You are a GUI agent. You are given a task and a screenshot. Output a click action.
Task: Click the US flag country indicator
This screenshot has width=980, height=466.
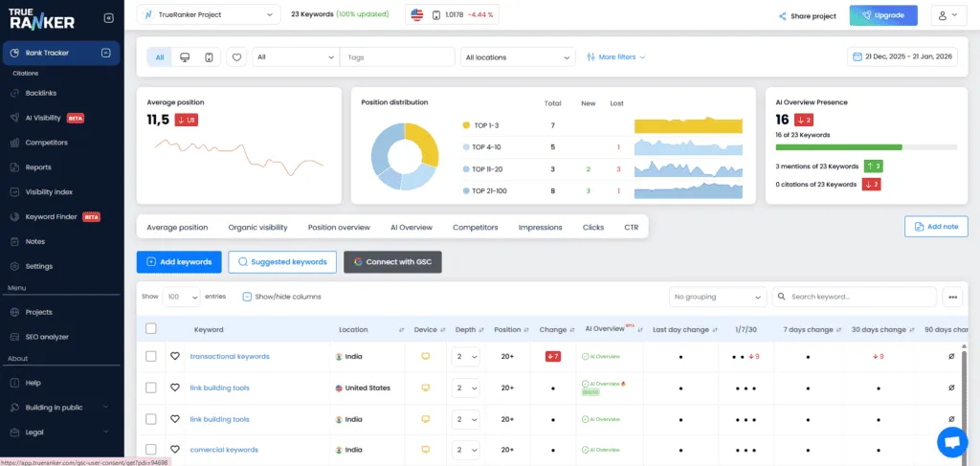point(417,14)
